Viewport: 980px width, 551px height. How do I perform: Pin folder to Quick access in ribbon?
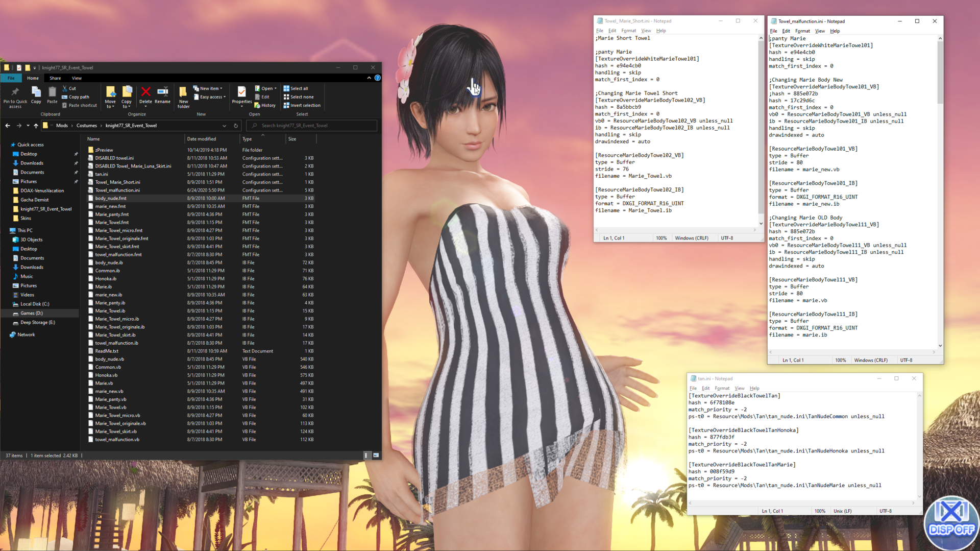[x=15, y=97]
